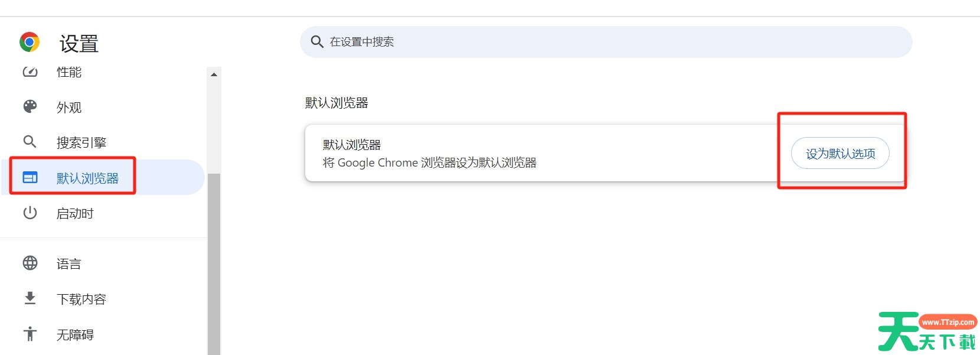The height and width of the screenshot is (355, 980).
Task: Click the 语言 globe icon
Action: 30,263
